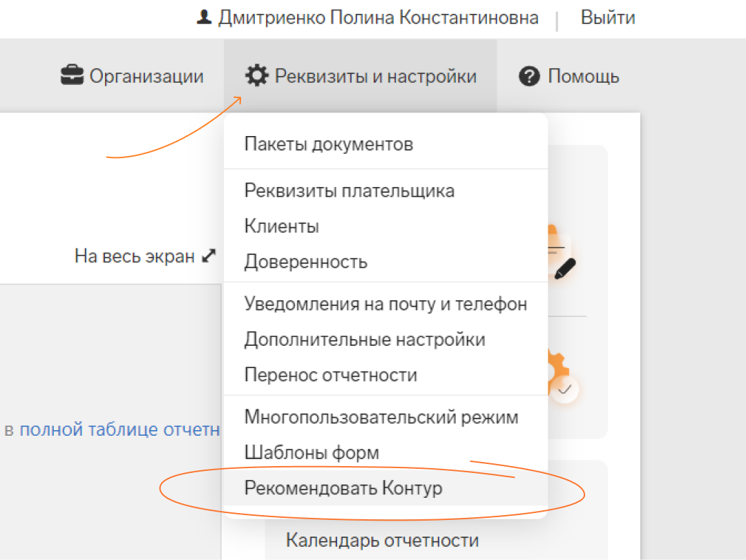This screenshot has width=746, height=560.
Task: Select Перенос отчетности option
Action: 331,376
